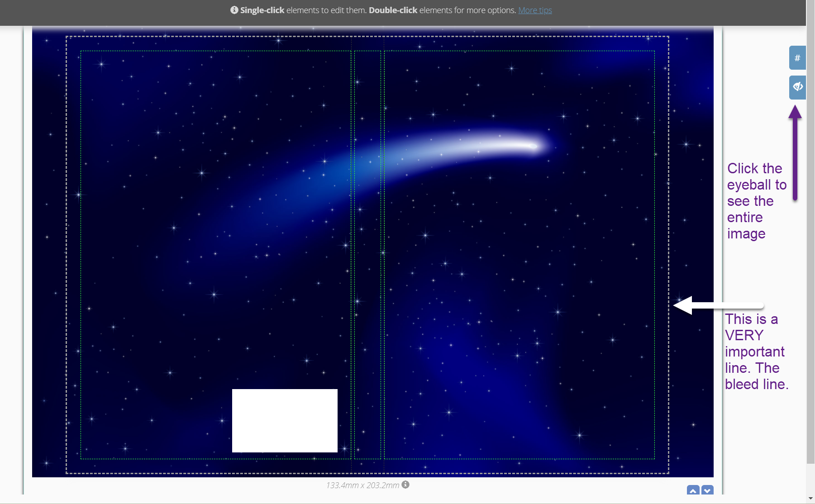
Task: Click the info icon beside cover dimensions
Action: tap(405, 485)
